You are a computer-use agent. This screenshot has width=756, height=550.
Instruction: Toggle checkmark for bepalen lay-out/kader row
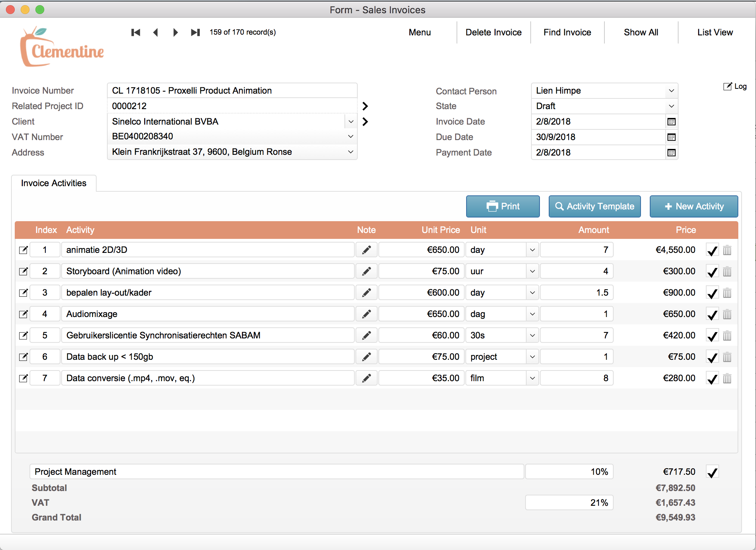[x=712, y=293]
